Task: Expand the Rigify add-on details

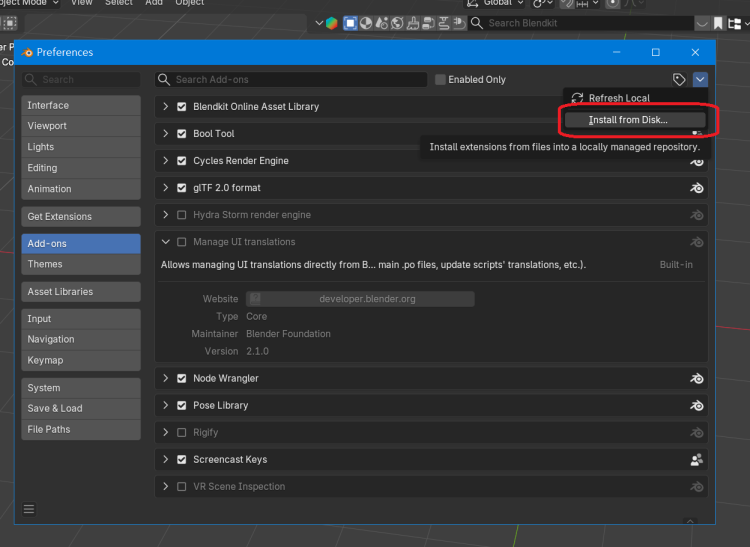Action: [165, 433]
